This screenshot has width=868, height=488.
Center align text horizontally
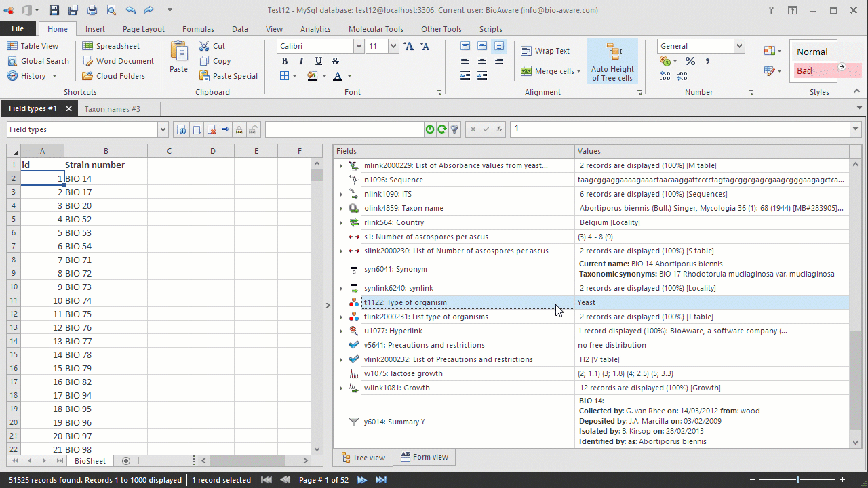click(x=482, y=61)
